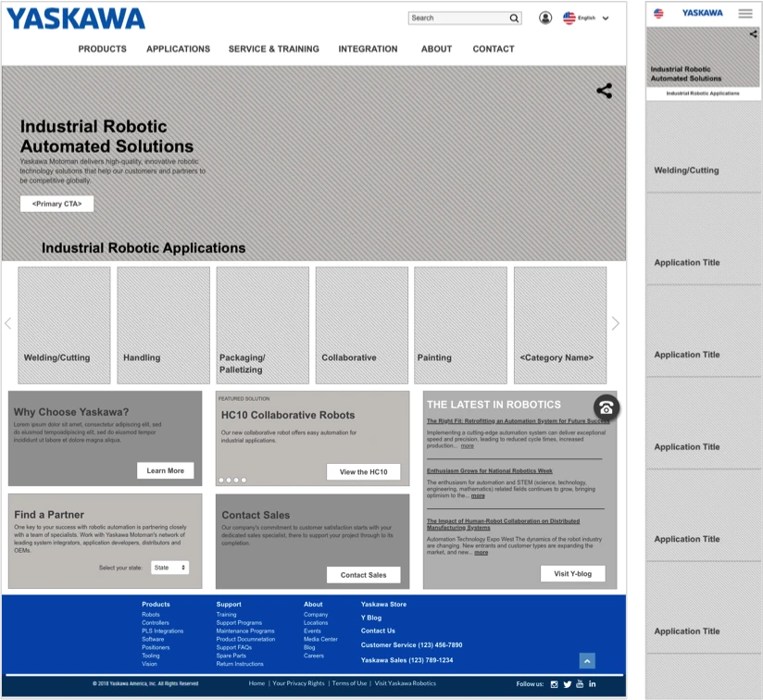Click the mobile hamburger menu icon
The height and width of the screenshot is (700, 763).
tap(745, 13)
